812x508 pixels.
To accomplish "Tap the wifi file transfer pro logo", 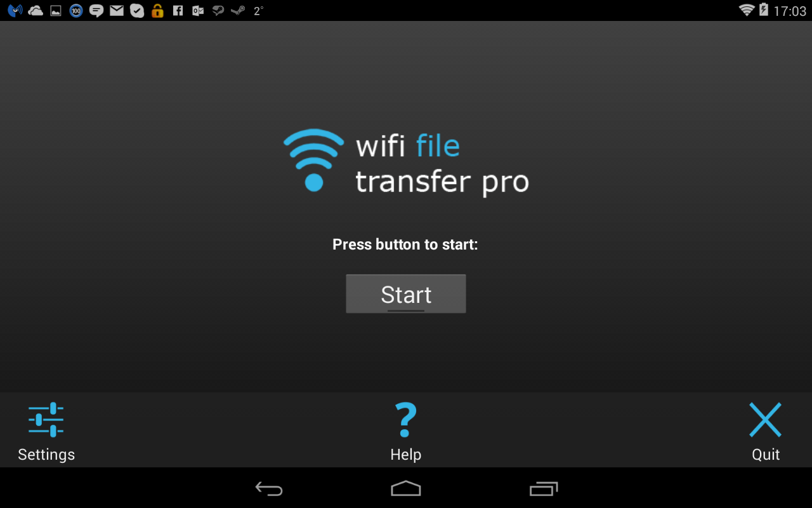I will coord(406,163).
